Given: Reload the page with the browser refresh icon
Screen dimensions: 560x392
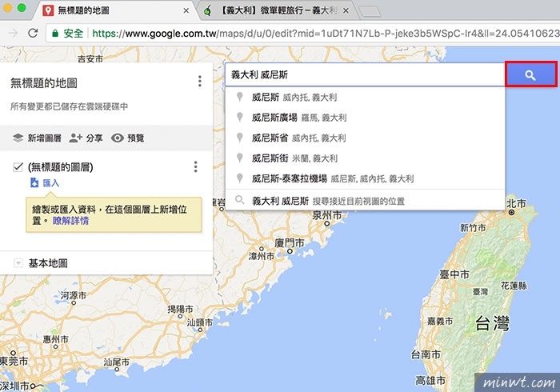Looking at the screenshot, I should [33, 34].
